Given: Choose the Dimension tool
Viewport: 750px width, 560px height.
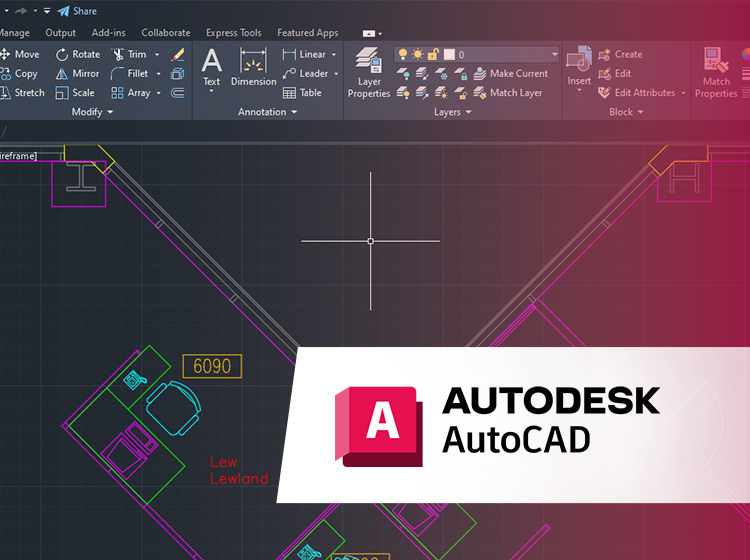Looking at the screenshot, I should click(x=253, y=68).
